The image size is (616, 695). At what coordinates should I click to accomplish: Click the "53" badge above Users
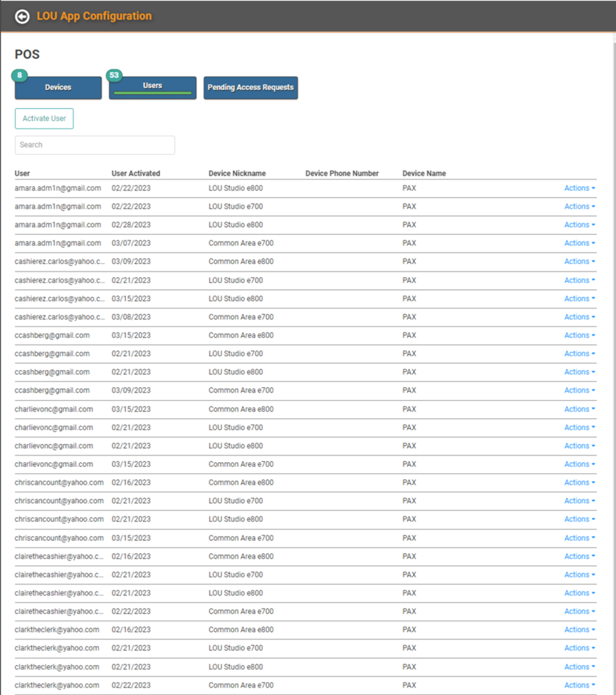(113, 74)
